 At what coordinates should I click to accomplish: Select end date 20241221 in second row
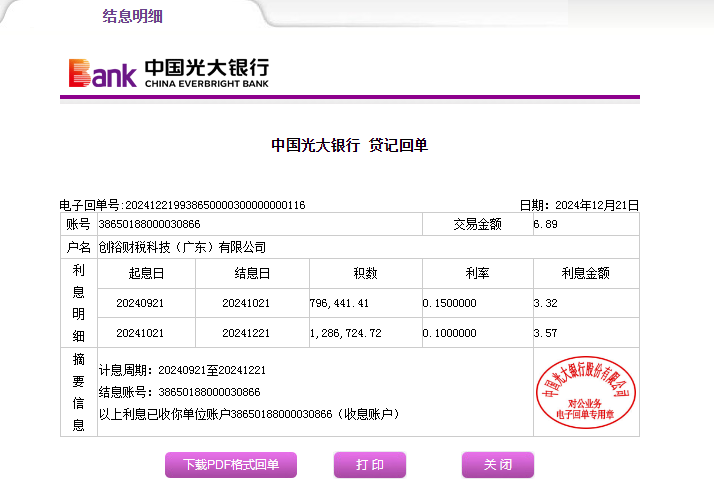(x=246, y=333)
